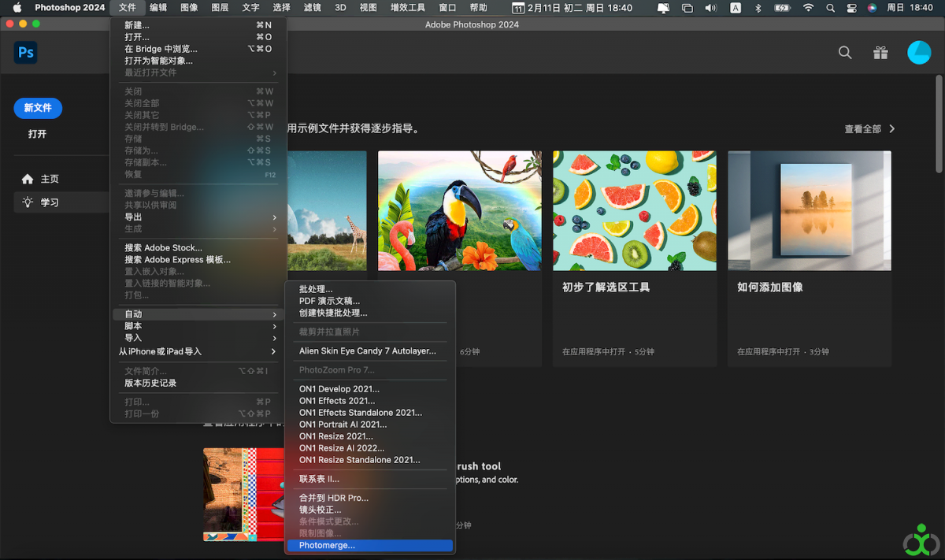Expand the 导出 submenu in the 文件 menu

(198, 217)
